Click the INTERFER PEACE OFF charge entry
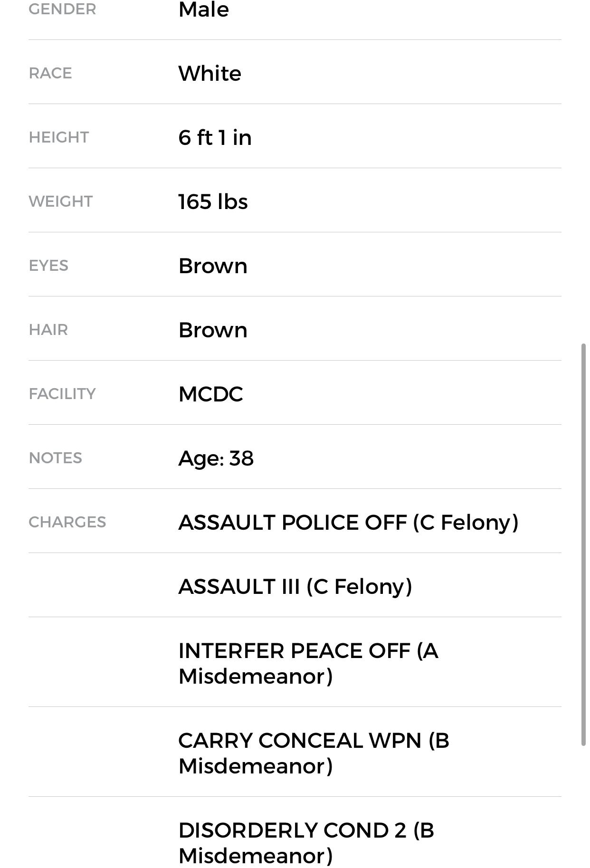This screenshot has height=868, width=590. tap(308, 663)
